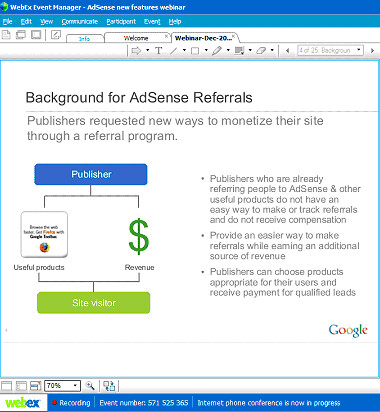Open the slide selector dropdown

[x=330, y=50]
